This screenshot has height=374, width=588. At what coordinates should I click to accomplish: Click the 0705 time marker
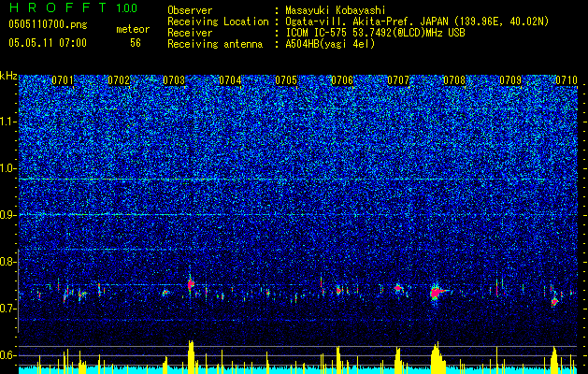coord(286,80)
